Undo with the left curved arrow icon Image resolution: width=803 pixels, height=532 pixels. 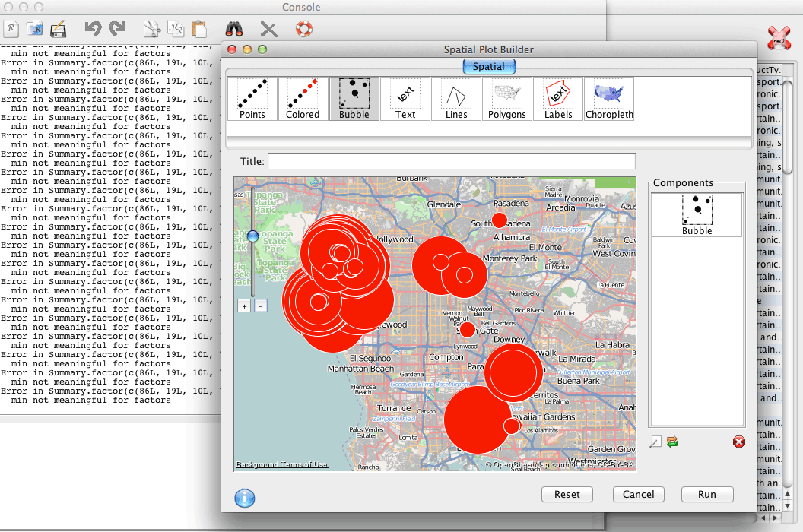94,28
